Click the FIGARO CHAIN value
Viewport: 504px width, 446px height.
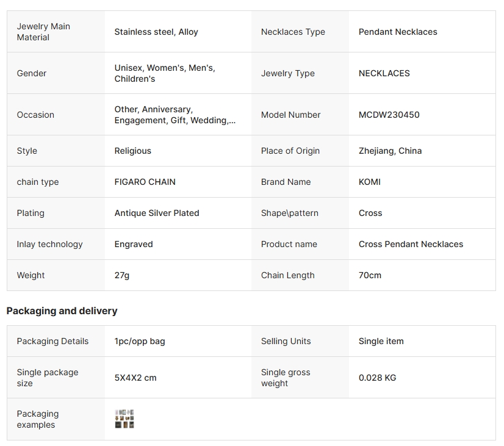[x=145, y=182]
